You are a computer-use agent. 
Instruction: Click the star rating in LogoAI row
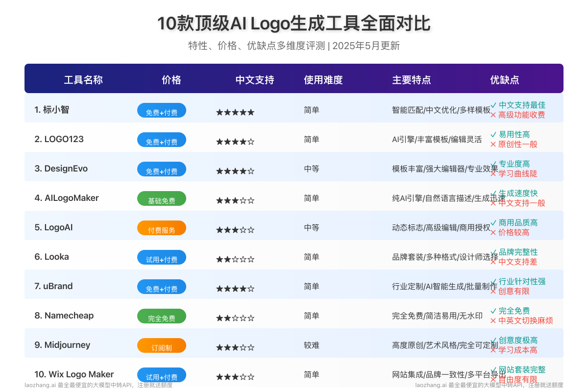pos(235,230)
